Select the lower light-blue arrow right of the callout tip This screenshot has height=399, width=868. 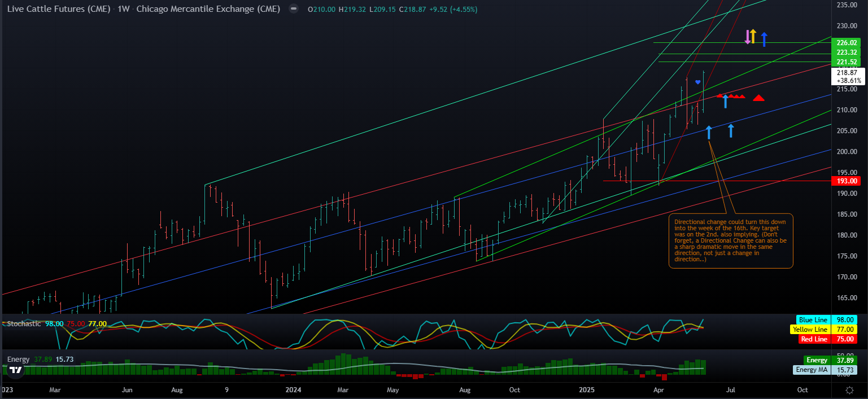[731, 130]
